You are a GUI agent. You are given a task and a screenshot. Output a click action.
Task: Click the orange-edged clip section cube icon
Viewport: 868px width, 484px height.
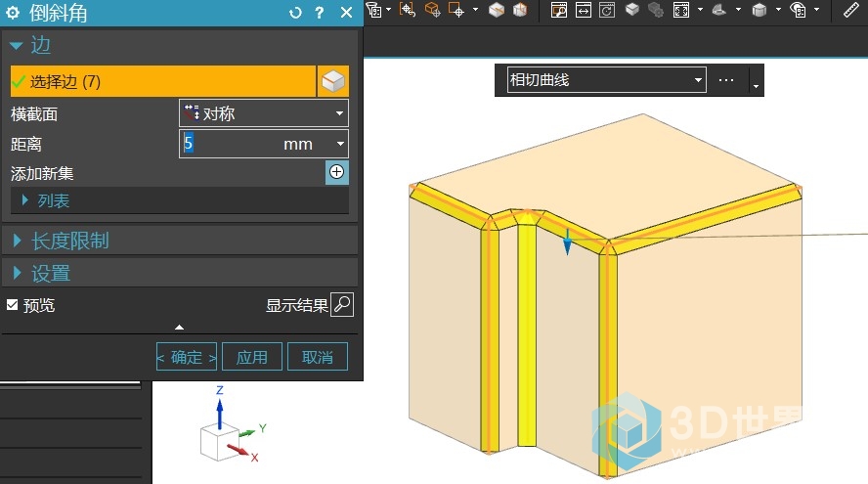coord(520,10)
